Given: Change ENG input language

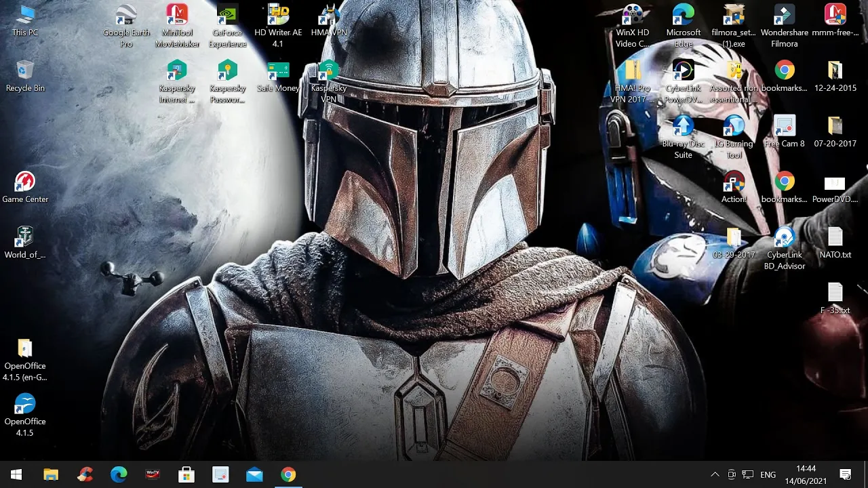Looking at the screenshot, I should point(768,474).
